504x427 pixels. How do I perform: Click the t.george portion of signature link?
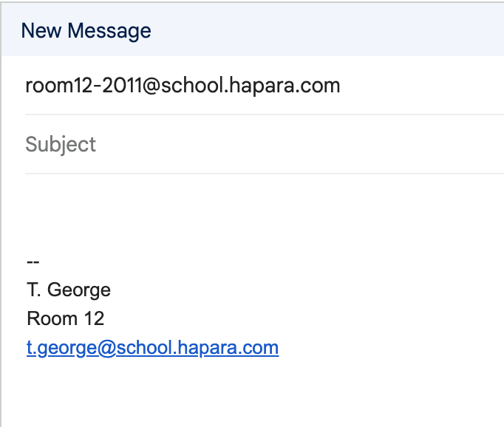click(x=62, y=348)
